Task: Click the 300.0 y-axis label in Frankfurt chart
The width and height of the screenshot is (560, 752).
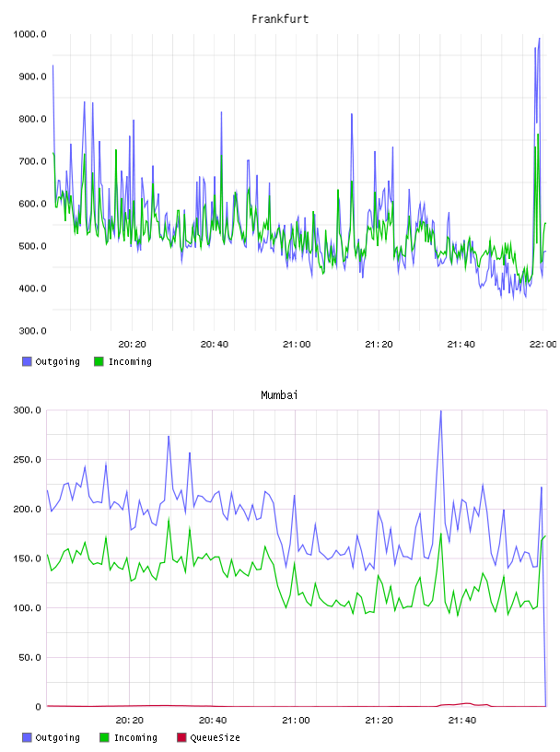Action: tap(32, 331)
